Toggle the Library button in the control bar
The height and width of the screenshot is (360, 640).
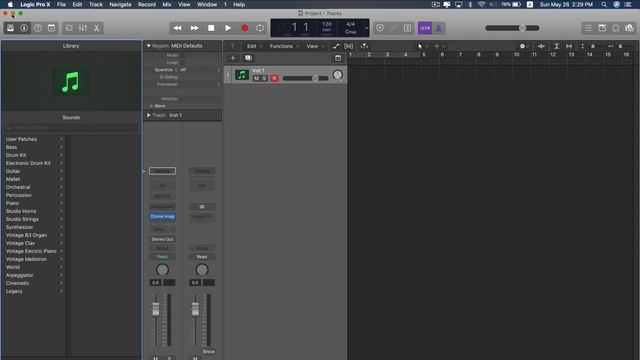(10, 28)
